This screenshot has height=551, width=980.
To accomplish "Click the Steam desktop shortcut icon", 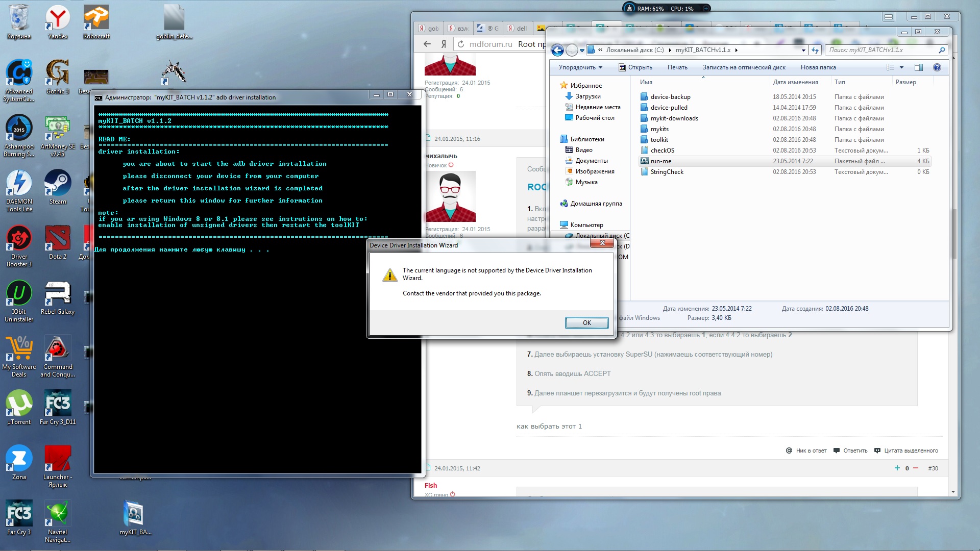I will (58, 184).
